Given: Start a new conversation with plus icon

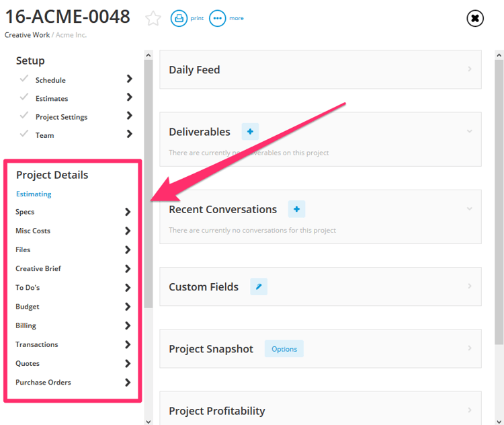Looking at the screenshot, I should 296,209.
